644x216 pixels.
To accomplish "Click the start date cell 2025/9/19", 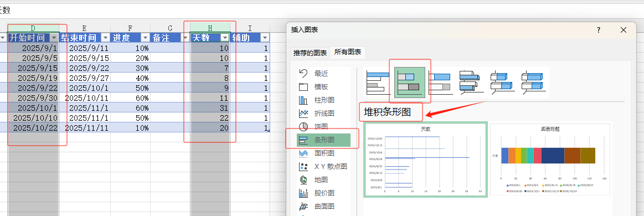I will 34,78.
